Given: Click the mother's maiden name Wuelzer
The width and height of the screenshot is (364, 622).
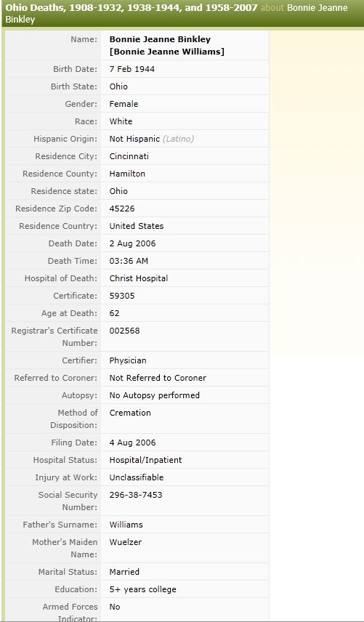Looking at the screenshot, I should coord(125,542).
